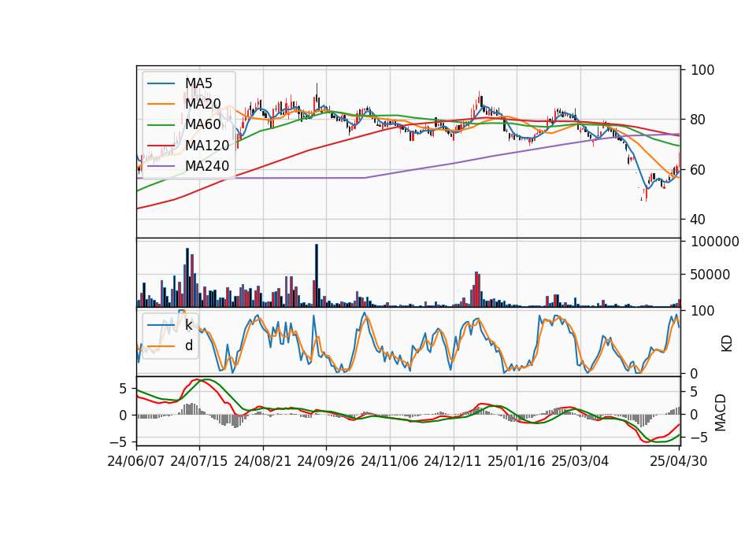
Task: Click the MACD axis title
Action: coord(720,412)
